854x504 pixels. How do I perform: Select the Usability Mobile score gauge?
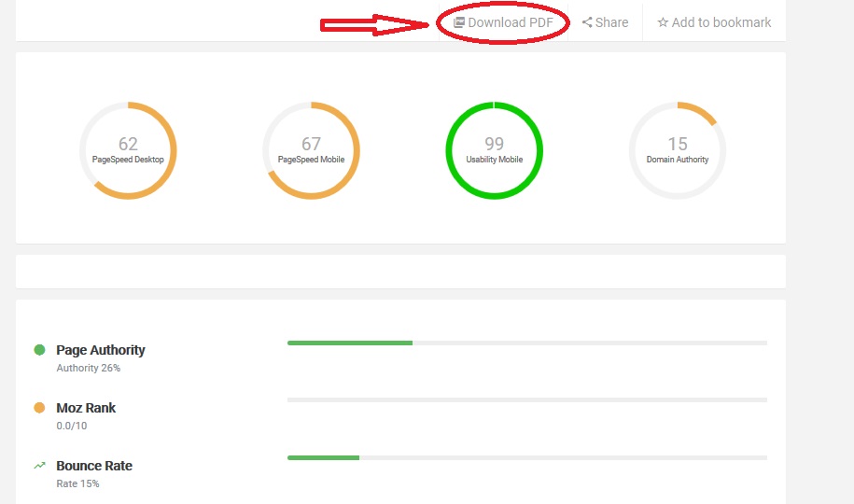click(494, 150)
